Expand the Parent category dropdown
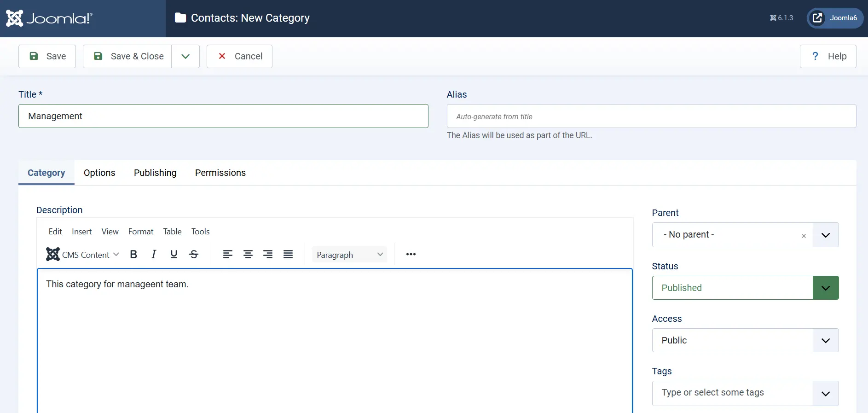This screenshot has height=413, width=868. click(x=826, y=235)
